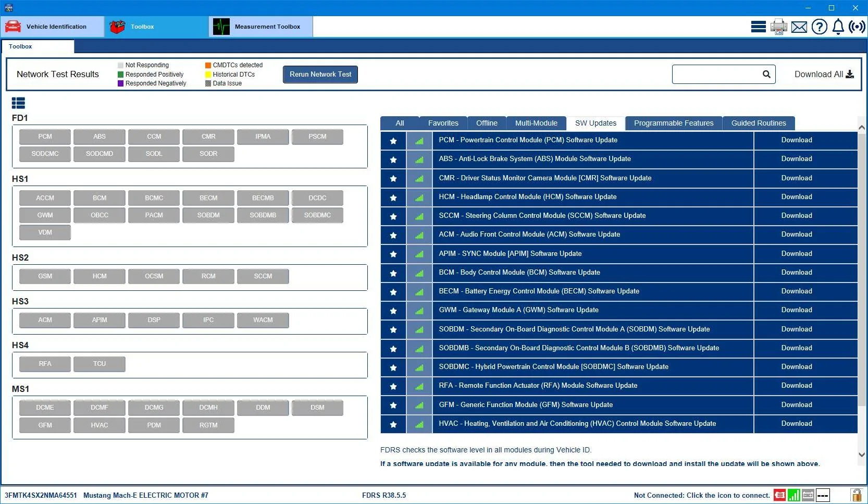The height and width of the screenshot is (504, 868).
Task: Select the IPMA module button in FD1
Action: (x=263, y=137)
